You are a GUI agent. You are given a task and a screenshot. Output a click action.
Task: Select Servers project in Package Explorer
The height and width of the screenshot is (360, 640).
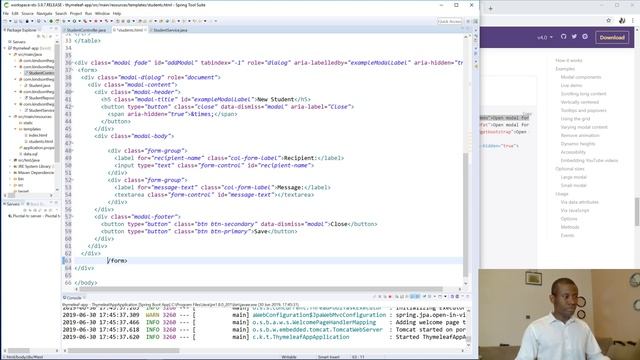[x=19, y=42]
